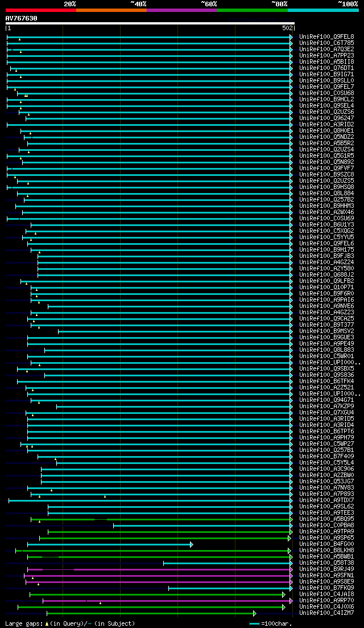Select the UniRef100_B9IG71 label
364x628 pixels.
tap(326, 75)
